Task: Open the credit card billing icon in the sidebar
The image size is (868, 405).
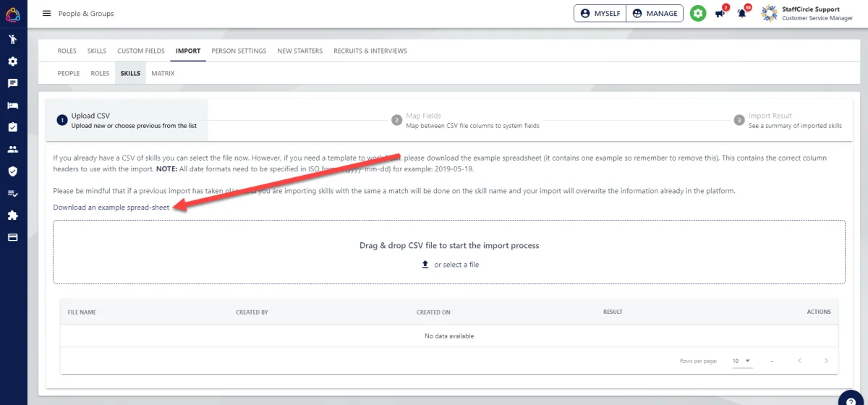Action: [13, 237]
